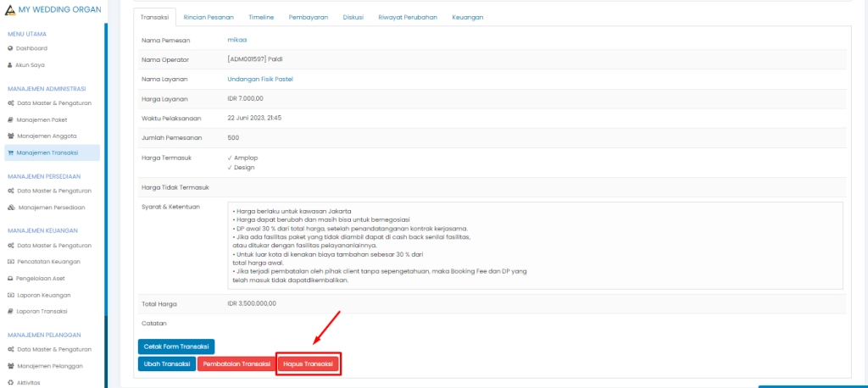The height and width of the screenshot is (388, 868).
Task: Click the Manajemen Anggota people icon
Action: pyautogui.click(x=11, y=136)
